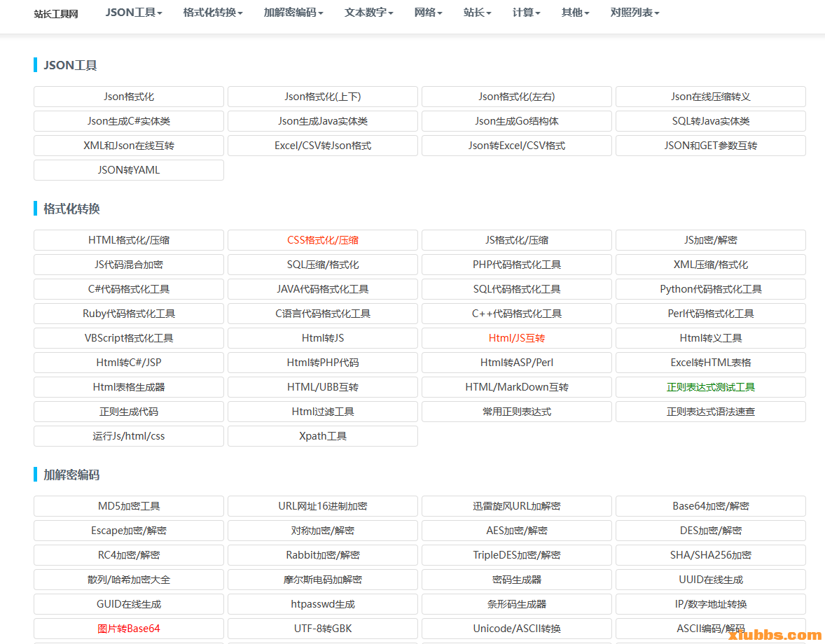The width and height of the screenshot is (825, 644).
Task: Expand the 格式化转换 navigation dropdown
Action: click(x=213, y=13)
